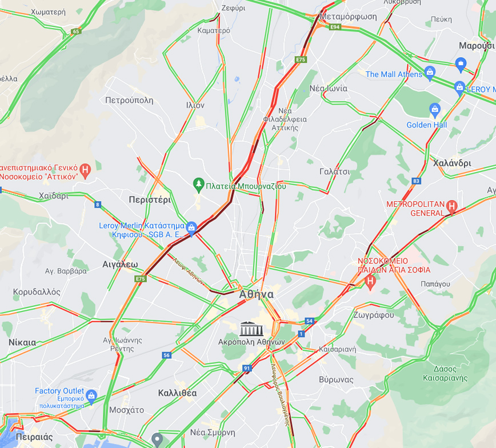Viewport: 496px width, 448px height.
Task: Click the Attikon hospital H marker
Action: (x=85, y=171)
